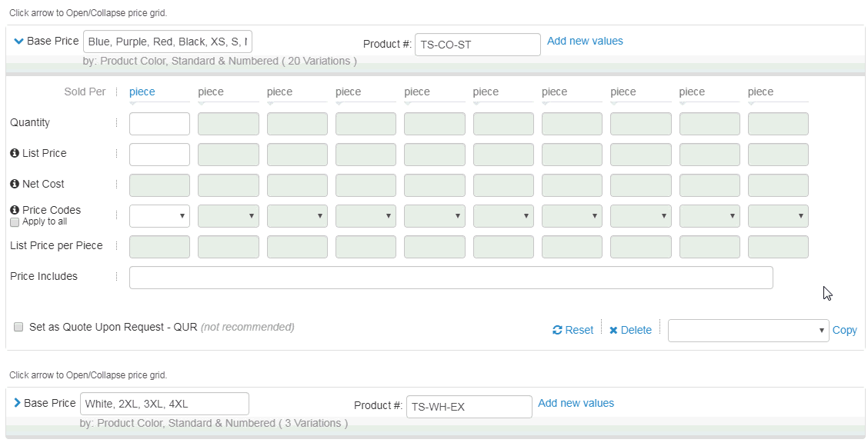The image size is (868, 446).
Task: Click Add new values for TS-CO-ST
Action: tap(585, 41)
